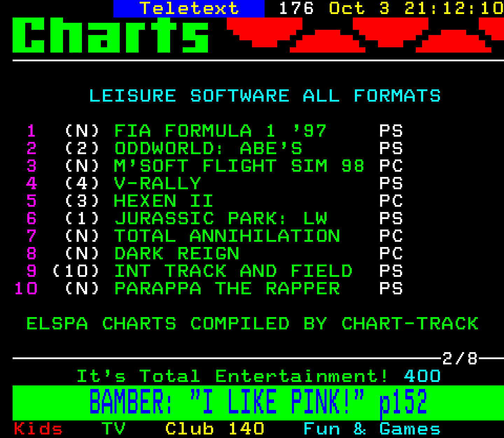This screenshot has width=504, height=438.
Task: Click the Total Entertainment 400 page number
Action: (422, 376)
